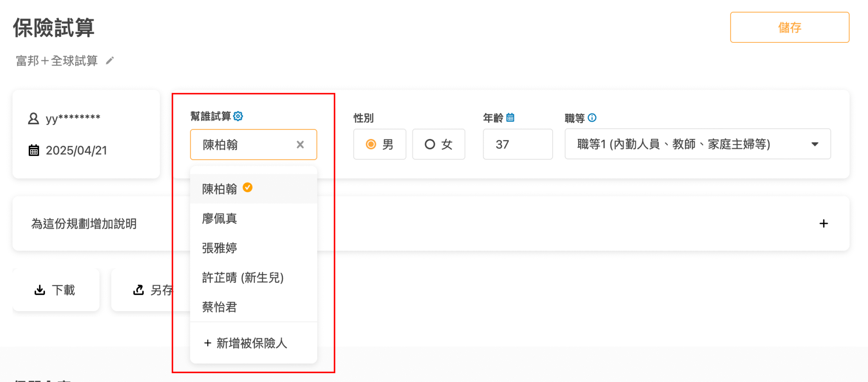Click the orange checkmark beside 陳柏翰

248,188
